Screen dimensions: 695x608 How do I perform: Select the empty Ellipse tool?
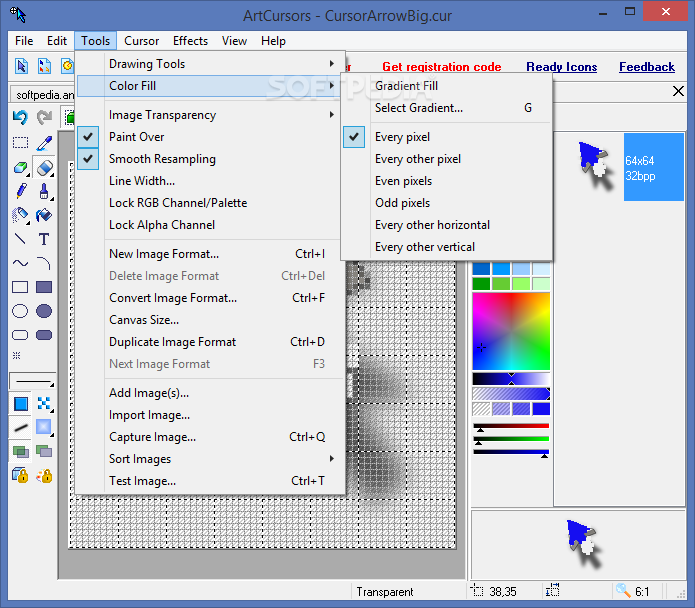click(20, 311)
